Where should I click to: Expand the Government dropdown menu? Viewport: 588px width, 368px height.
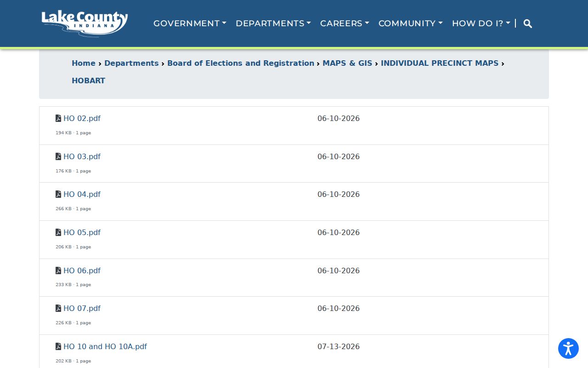tap(190, 23)
